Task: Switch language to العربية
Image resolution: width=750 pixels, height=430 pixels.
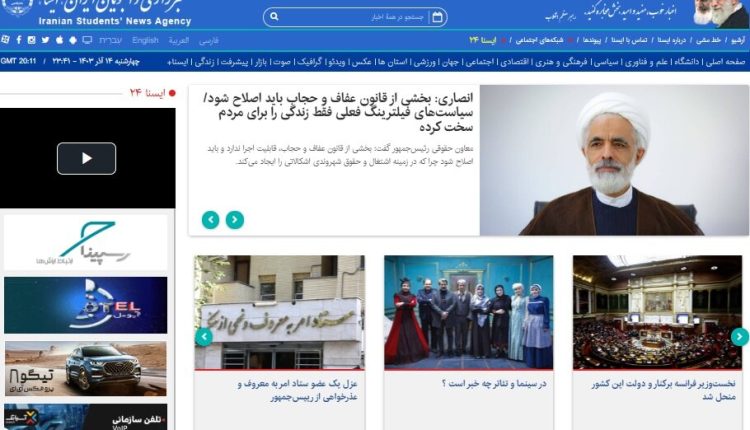Action: [x=178, y=41]
